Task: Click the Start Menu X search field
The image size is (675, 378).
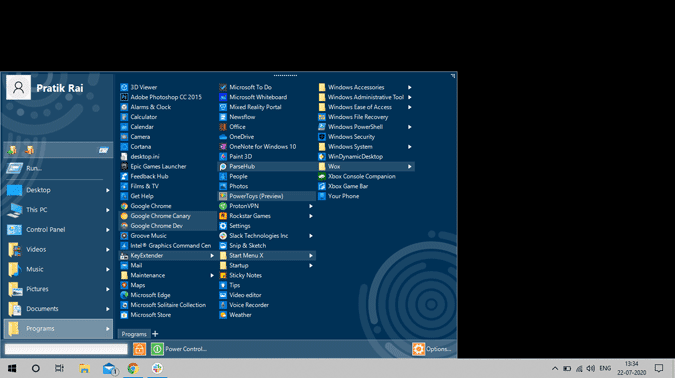Action: [x=66, y=349]
